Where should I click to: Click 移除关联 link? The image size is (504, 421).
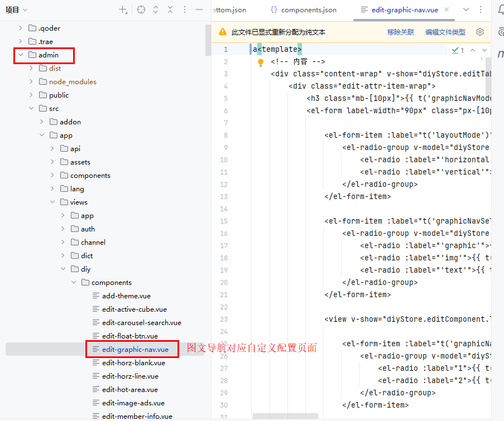tap(401, 32)
